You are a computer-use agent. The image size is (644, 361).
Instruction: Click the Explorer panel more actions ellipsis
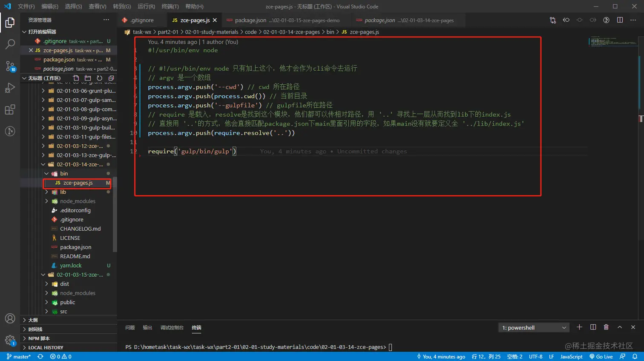(106, 20)
